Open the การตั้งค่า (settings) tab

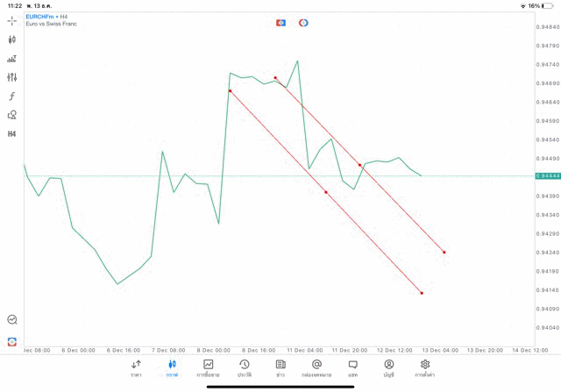425,368
